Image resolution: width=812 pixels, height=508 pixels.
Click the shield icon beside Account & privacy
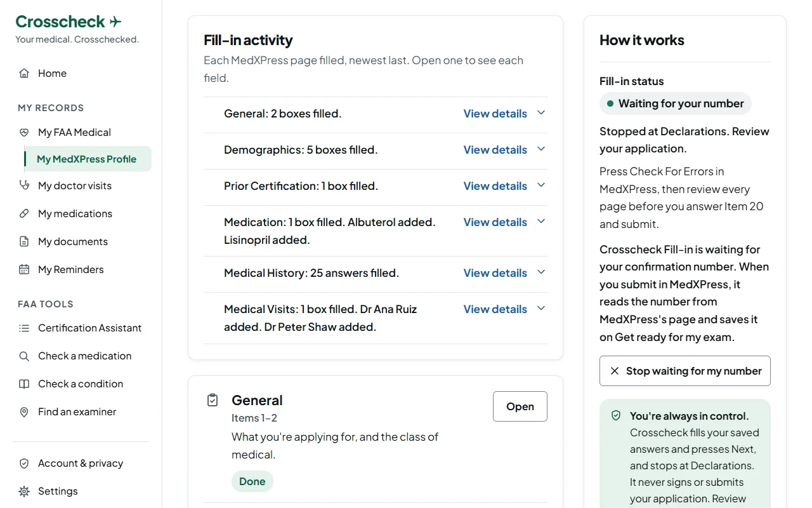pyautogui.click(x=24, y=463)
